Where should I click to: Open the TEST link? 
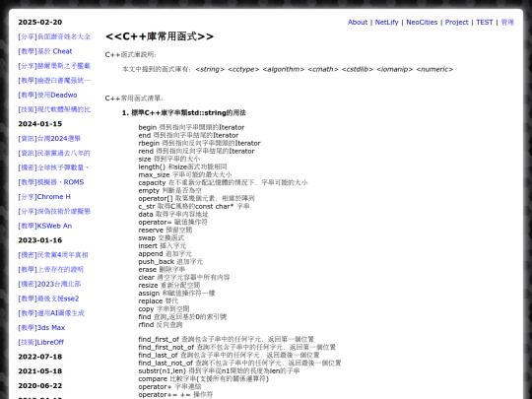point(485,23)
